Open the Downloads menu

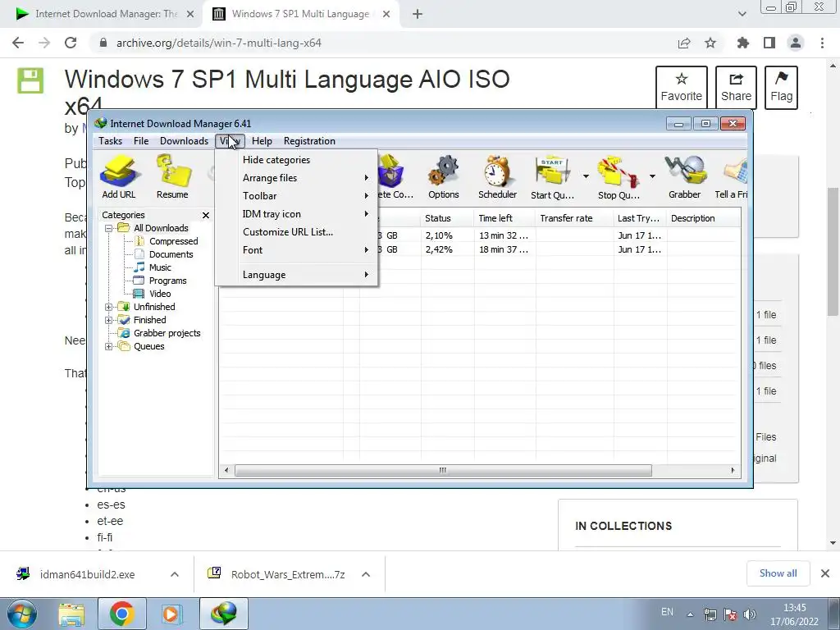(184, 141)
